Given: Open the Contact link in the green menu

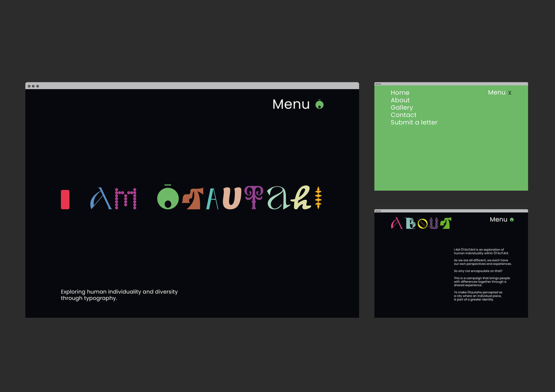Looking at the screenshot, I should (x=403, y=115).
